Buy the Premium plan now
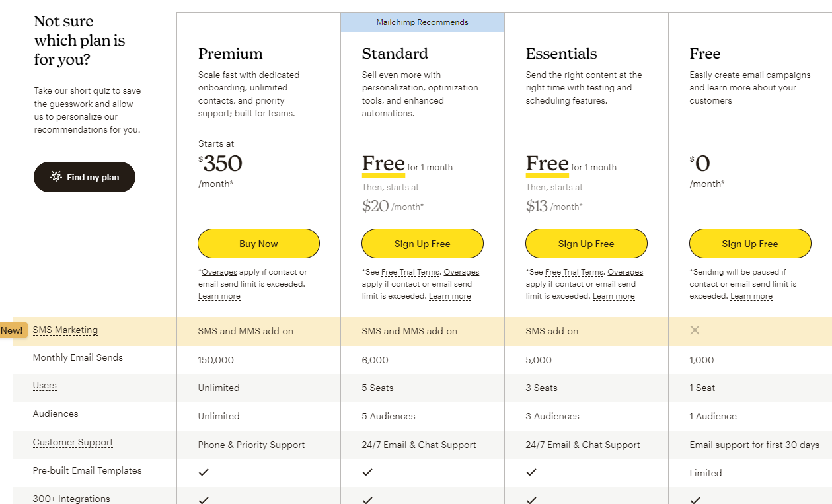The height and width of the screenshot is (504, 832). [258, 244]
